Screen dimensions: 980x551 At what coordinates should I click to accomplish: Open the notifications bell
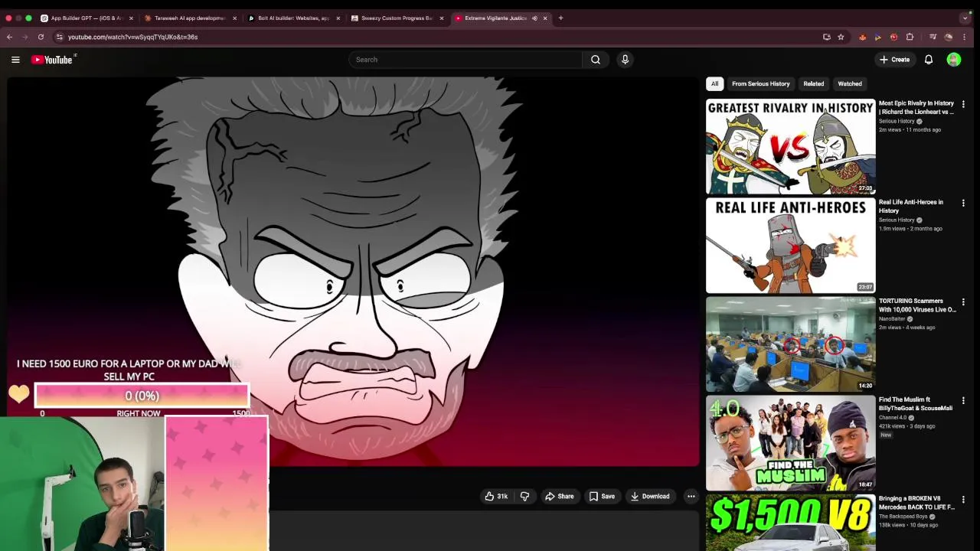click(929, 60)
